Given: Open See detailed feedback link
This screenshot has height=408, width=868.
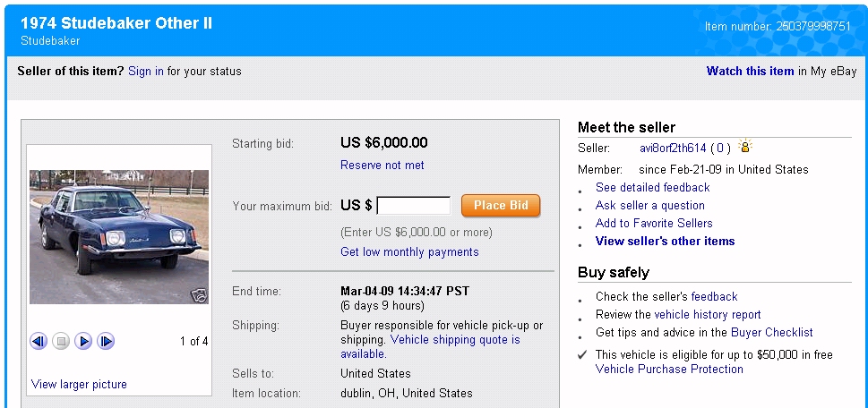Looking at the screenshot, I should [x=652, y=188].
